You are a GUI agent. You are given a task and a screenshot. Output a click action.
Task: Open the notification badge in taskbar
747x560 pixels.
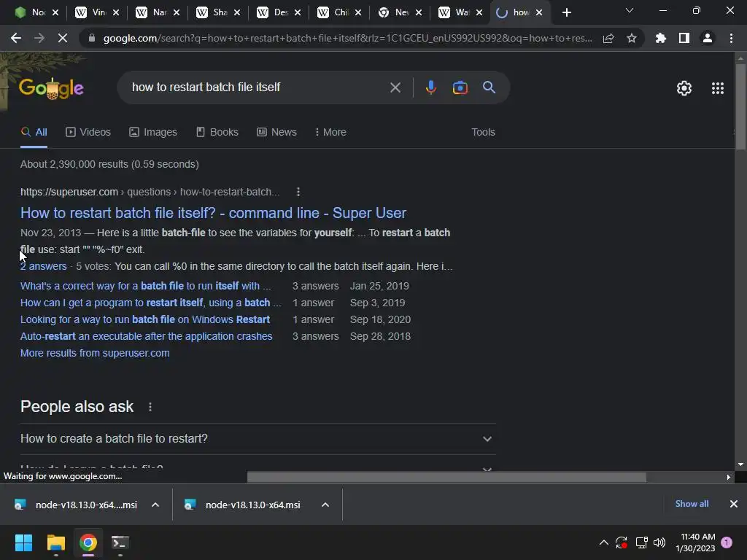727,542
